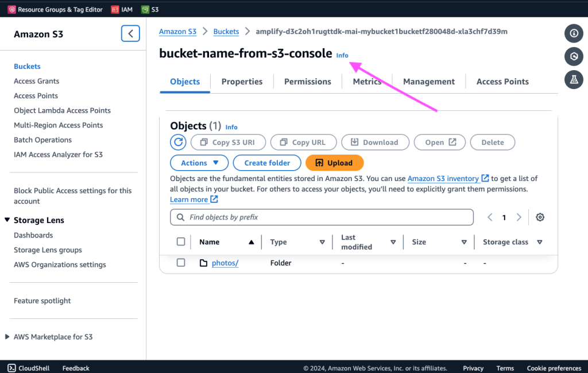Click the Resource Groups & Tag Editor shortcut
The image size is (588, 373).
(x=55, y=9)
